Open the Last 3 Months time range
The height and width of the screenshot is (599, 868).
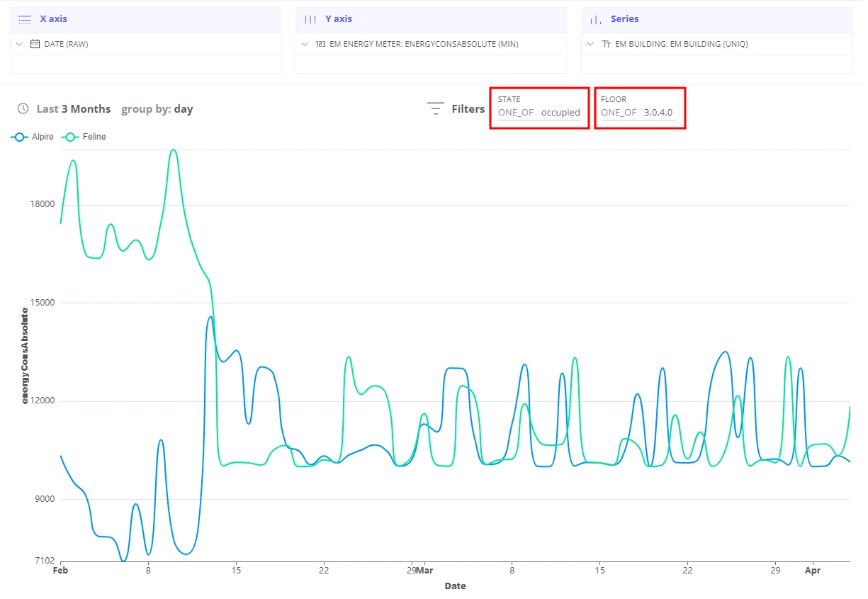click(74, 109)
